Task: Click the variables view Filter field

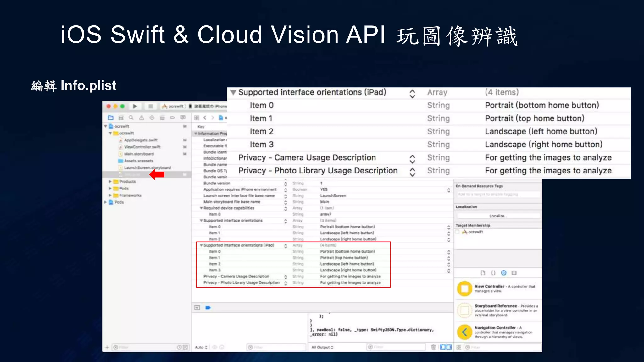Action: [x=276, y=347]
